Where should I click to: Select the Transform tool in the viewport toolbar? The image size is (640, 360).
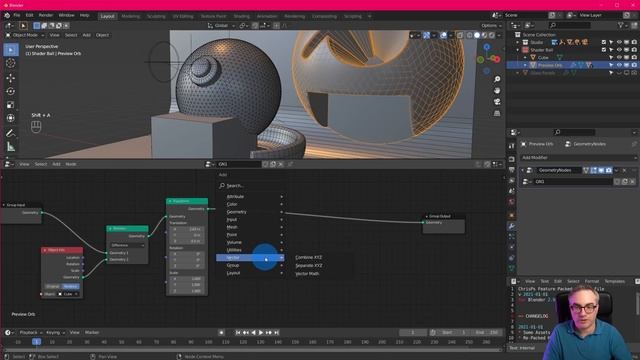pos(11,118)
